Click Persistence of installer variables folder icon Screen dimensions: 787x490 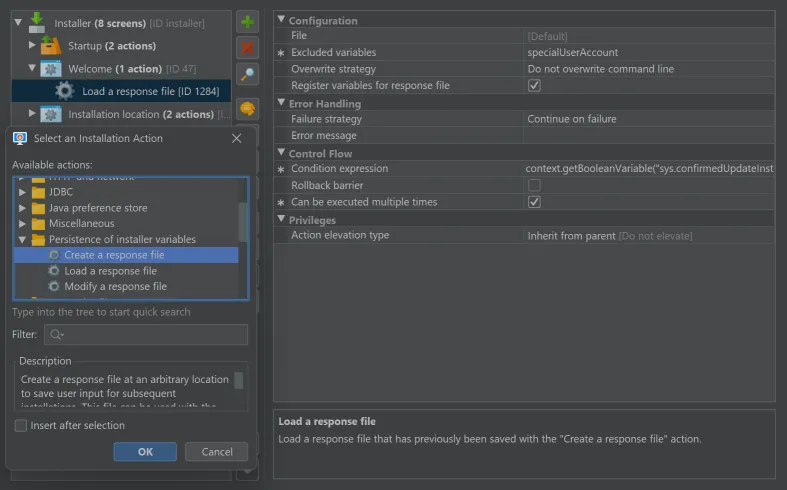[x=38, y=239]
